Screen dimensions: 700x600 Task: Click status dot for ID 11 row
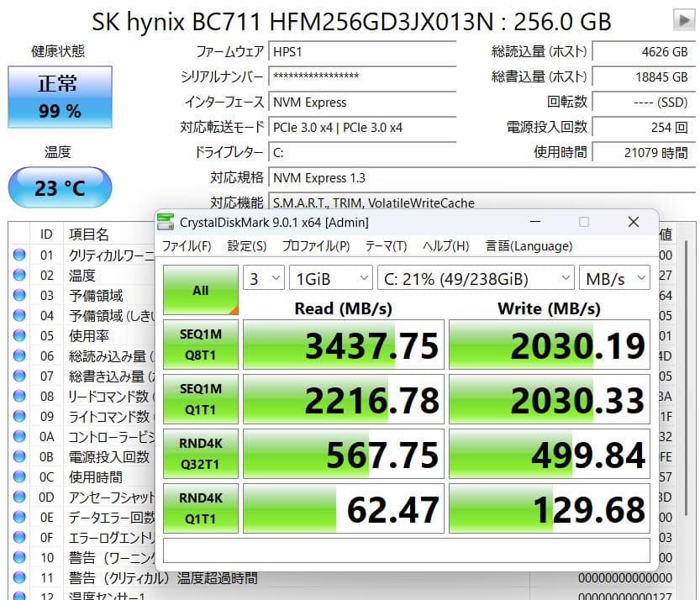pos(19,577)
